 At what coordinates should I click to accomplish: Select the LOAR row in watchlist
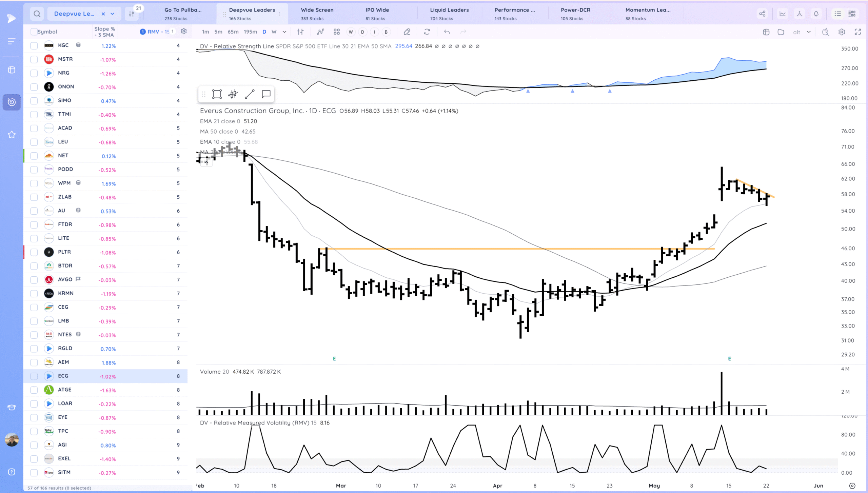pos(105,403)
